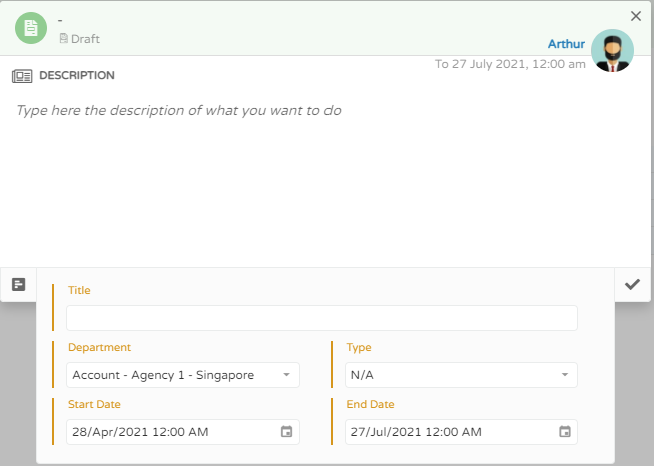Click the DESCRIPTION section label
Viewport: 654px width, 466px height.
[77, 75]
